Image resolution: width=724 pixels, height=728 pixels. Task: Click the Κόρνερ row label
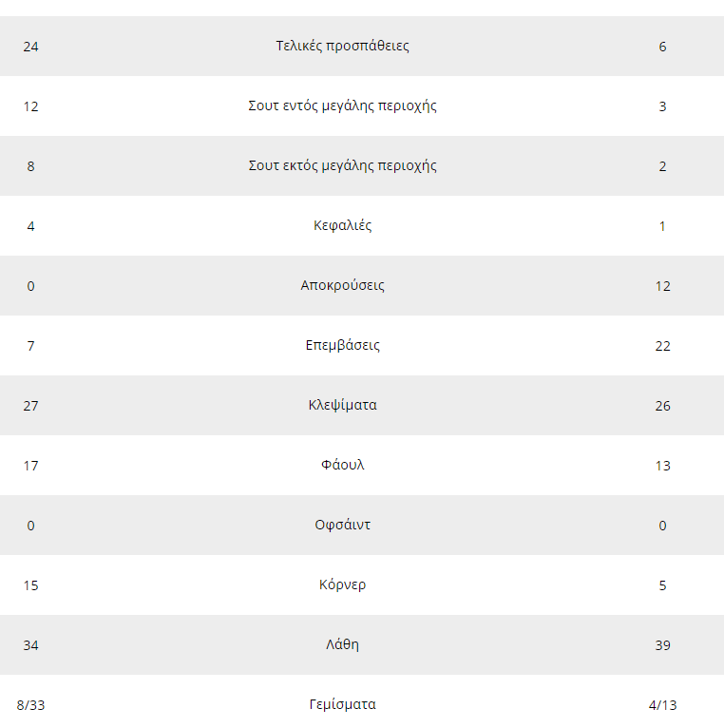[342, 585]
